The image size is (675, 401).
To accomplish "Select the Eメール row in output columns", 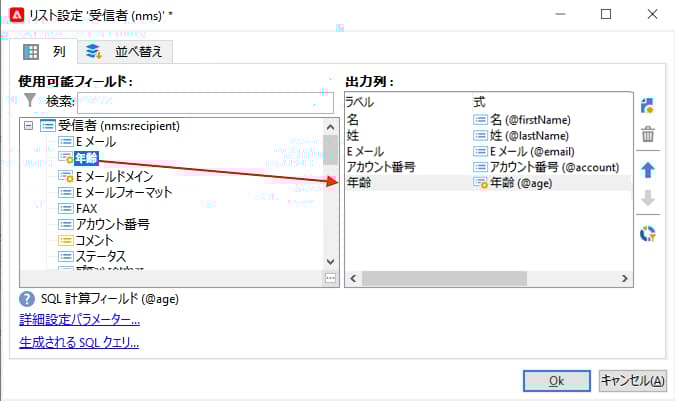I will (x=488, y=151).
